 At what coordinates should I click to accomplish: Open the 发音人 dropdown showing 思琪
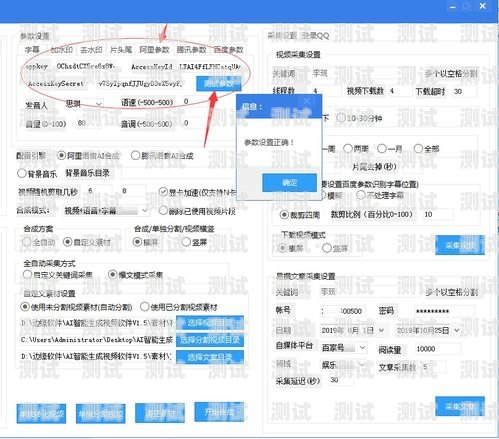83,104
